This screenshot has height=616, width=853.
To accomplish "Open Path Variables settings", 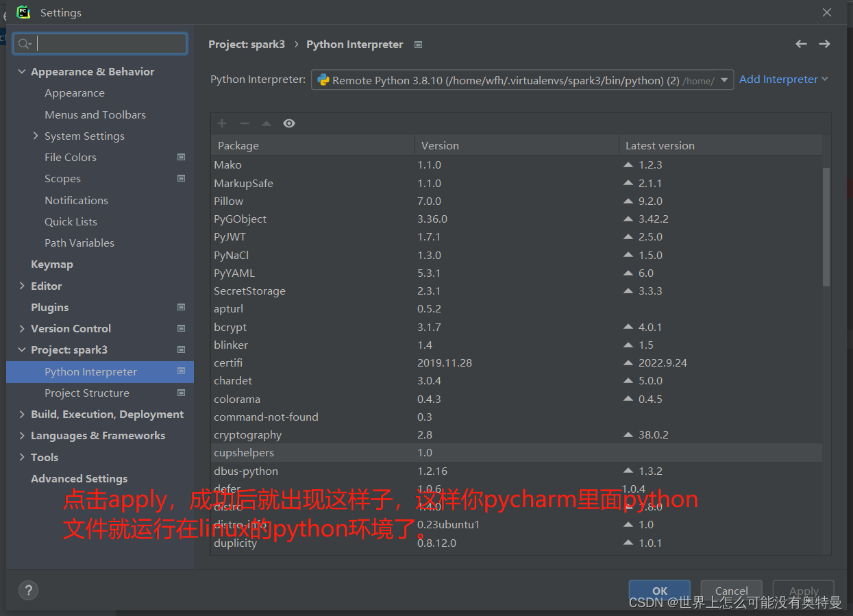I will point(79,243).
